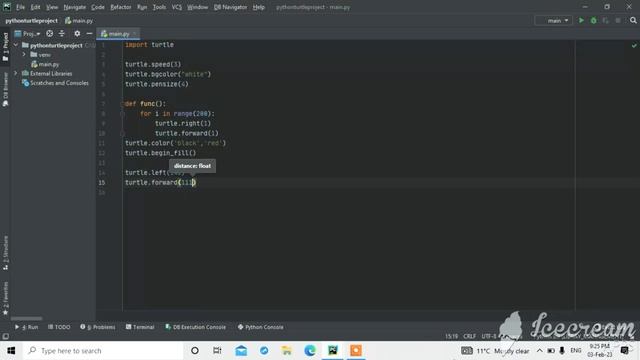Toggle tool window quick access icon bottom-left
This screenshot has width=640, height=360.
point(5,336)
